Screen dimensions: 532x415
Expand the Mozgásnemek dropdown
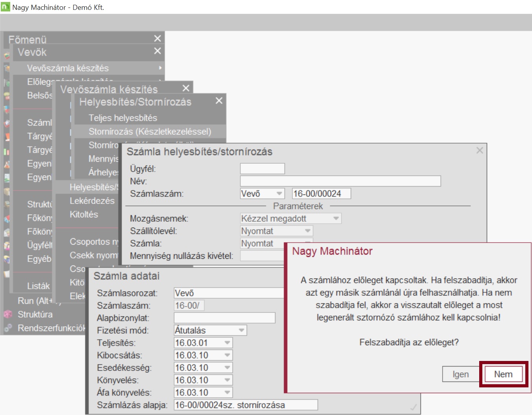336,218
